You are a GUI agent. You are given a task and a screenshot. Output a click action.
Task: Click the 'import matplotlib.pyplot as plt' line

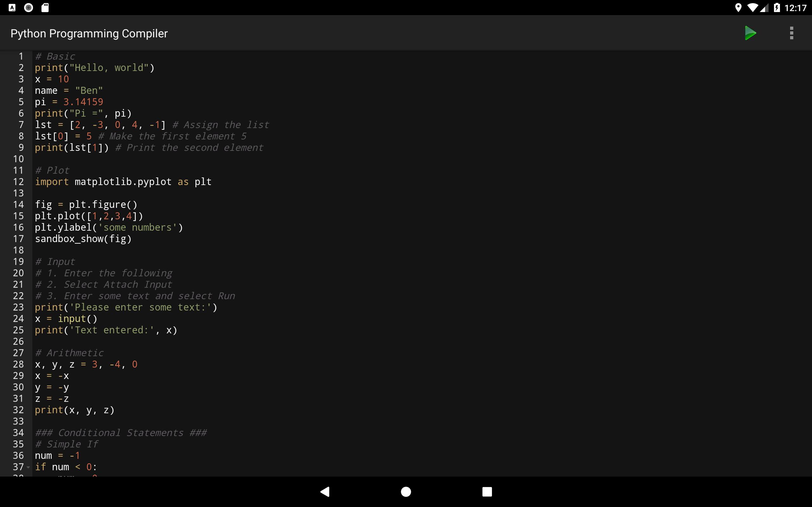123,182
